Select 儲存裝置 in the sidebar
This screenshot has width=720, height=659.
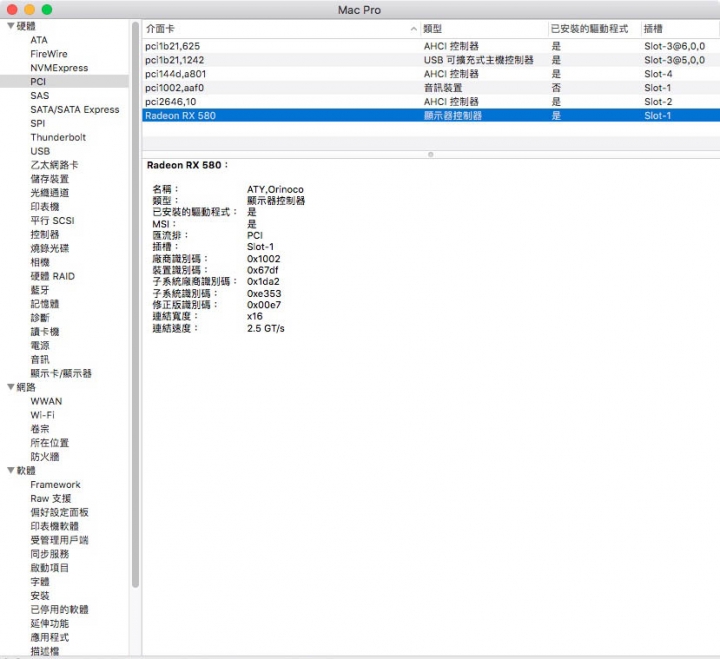(x=50, y=179)
